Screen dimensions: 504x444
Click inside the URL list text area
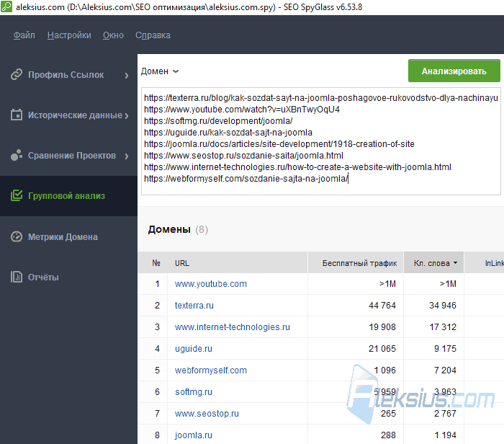[x=321, y=141]
